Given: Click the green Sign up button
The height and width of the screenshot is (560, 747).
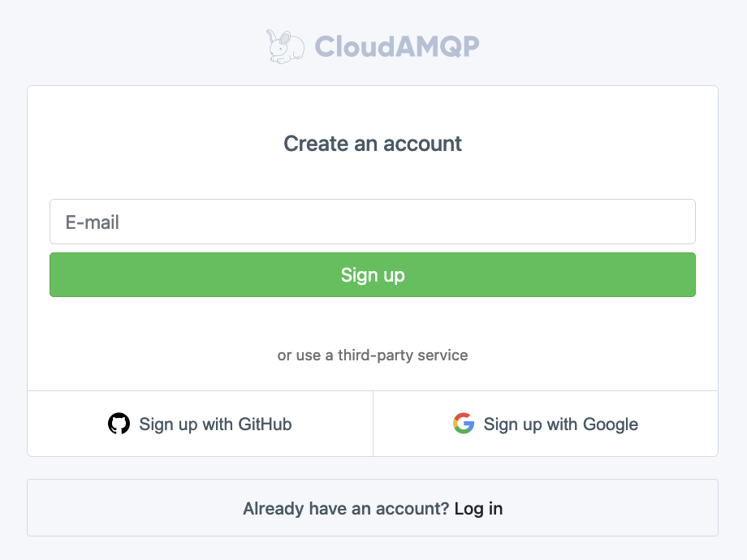Looking at the screenshot, I should coord(373,275).
